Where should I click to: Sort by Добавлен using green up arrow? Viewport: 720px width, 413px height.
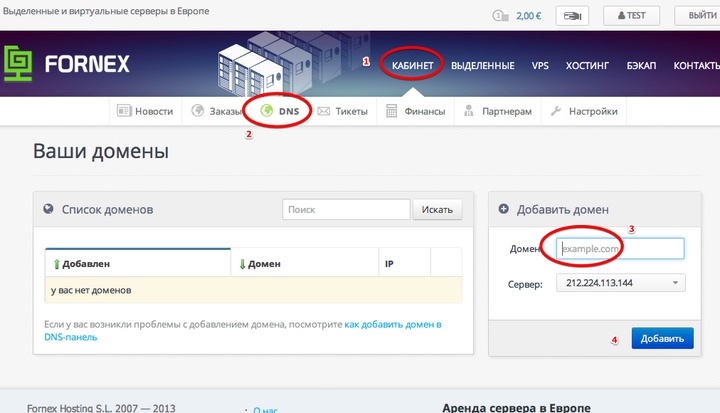click(x=56, y=264)
